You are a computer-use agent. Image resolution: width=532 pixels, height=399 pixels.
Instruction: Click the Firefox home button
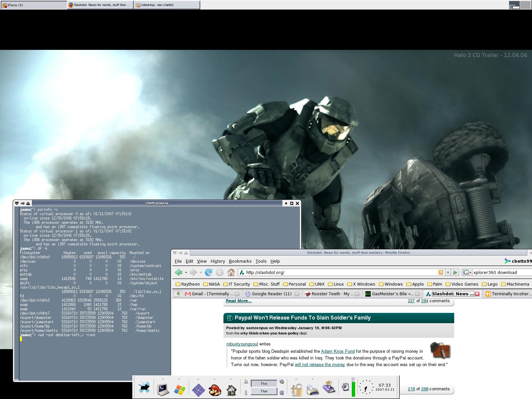point(231,272)
